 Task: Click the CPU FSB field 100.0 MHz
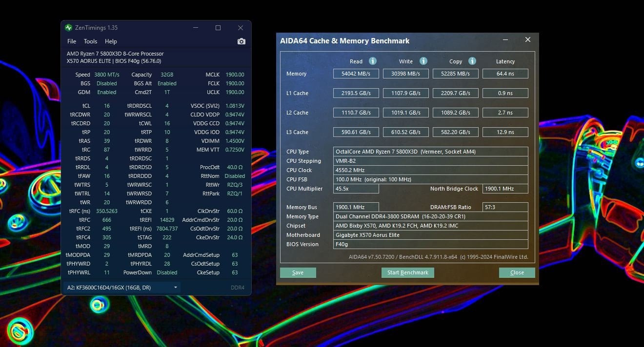[x=431, y=179]
